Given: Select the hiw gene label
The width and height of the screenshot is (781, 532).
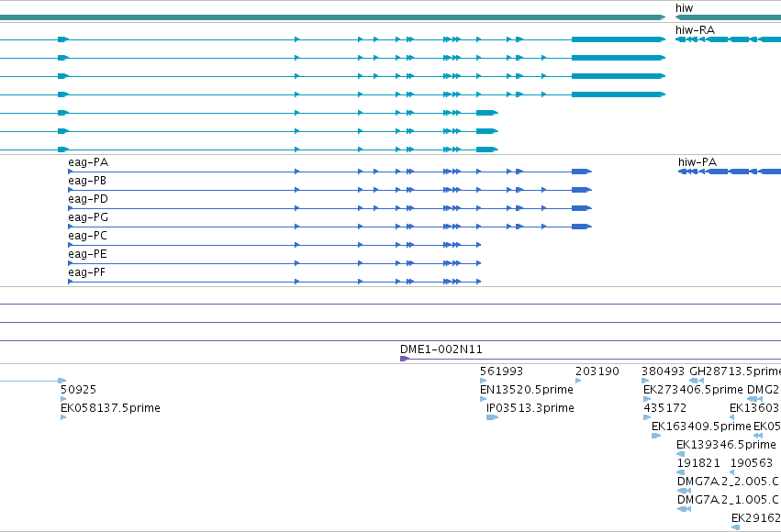Looking at the screenshot, I should 684,8.
